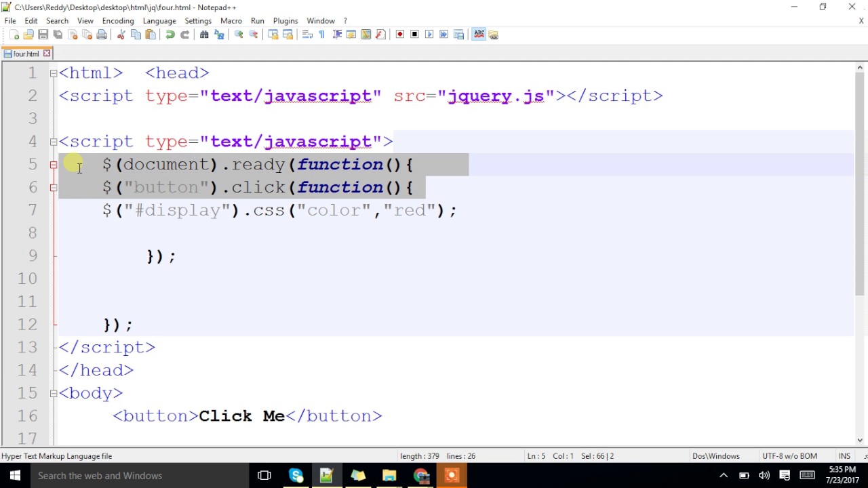
Task: Zoom out using the magnifier minus icon
Action: (254, 35)
